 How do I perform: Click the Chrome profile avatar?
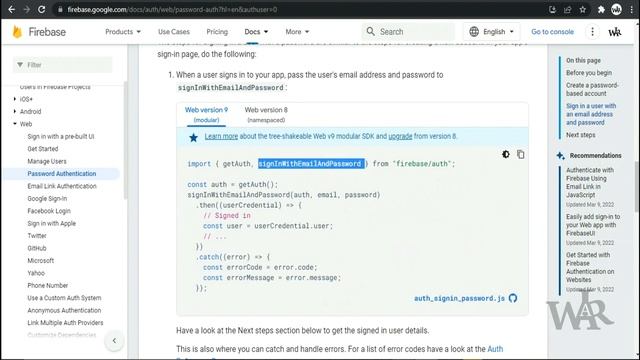coord(616,9)
